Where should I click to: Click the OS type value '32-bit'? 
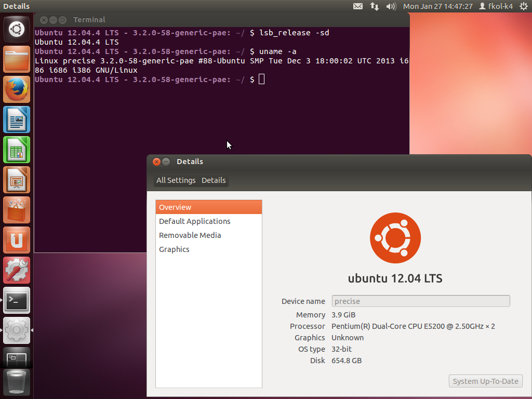pos(341,349)
